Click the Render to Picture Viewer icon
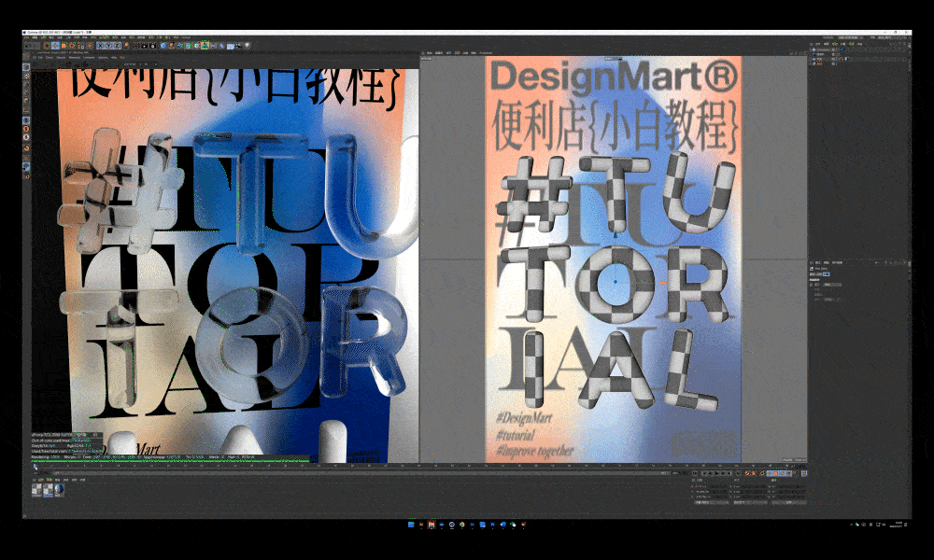This screenshot has height=560, width=934. click(144, 45)
